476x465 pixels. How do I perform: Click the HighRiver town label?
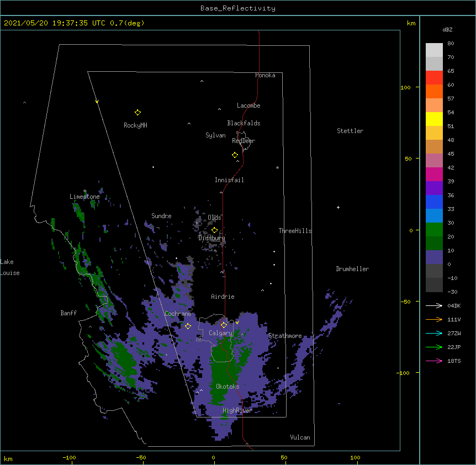coord(237,410)
